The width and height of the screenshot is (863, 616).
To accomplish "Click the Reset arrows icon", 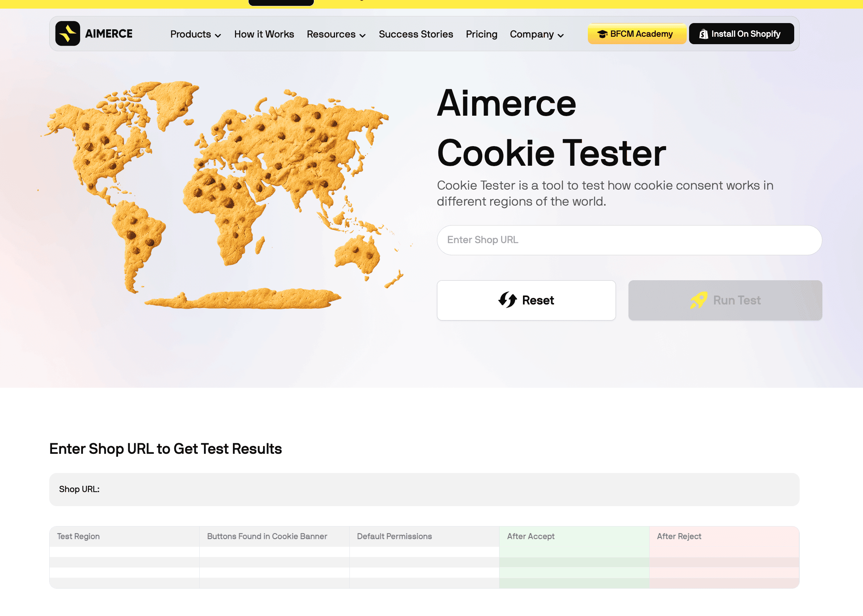I will tap(507, 300).
